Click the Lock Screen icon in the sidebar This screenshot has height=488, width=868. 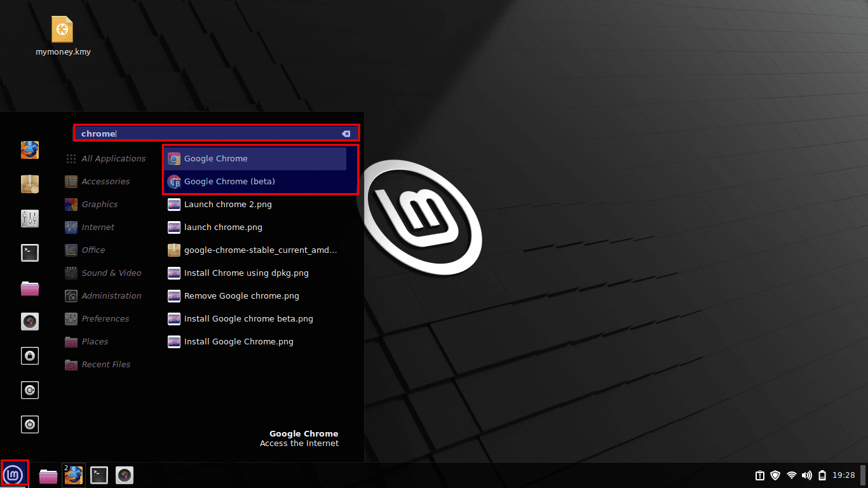tap(30, 356)
